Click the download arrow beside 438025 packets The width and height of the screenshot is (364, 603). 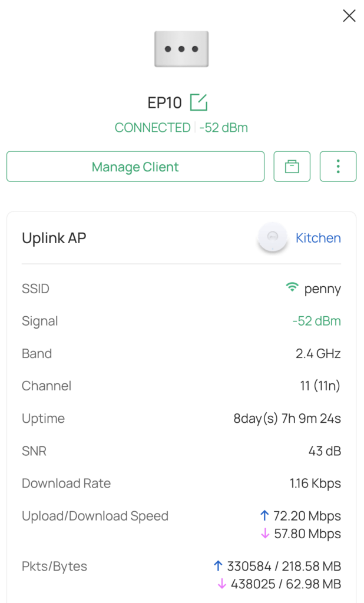222,584
